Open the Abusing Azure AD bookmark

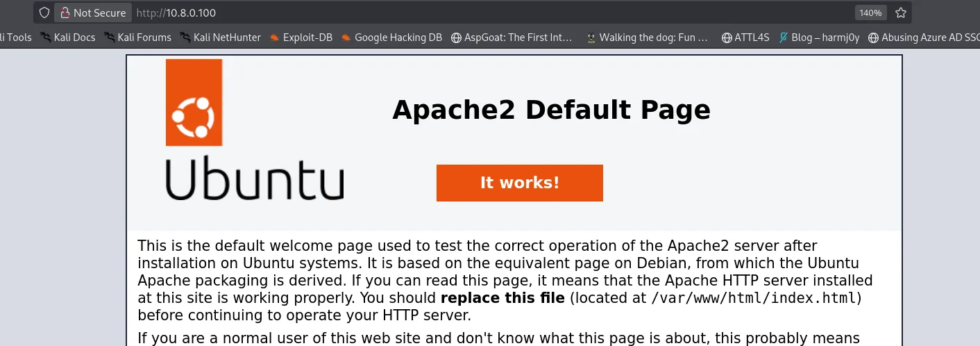coord(924,38)
